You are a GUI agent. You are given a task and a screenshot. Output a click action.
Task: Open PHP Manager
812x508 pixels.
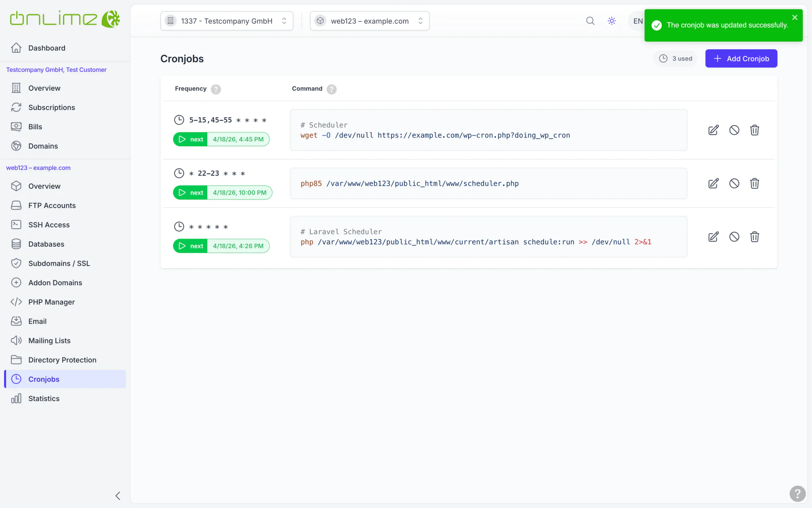coord(65,302)
